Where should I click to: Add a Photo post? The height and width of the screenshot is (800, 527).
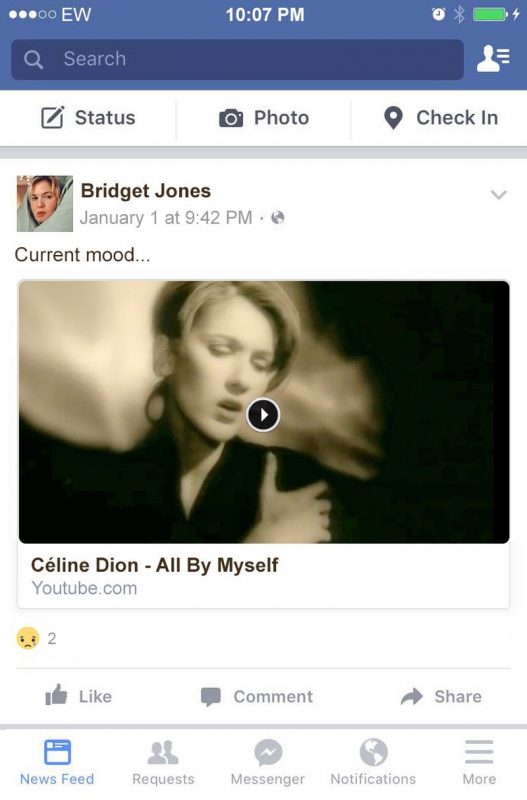pos(264,118)
